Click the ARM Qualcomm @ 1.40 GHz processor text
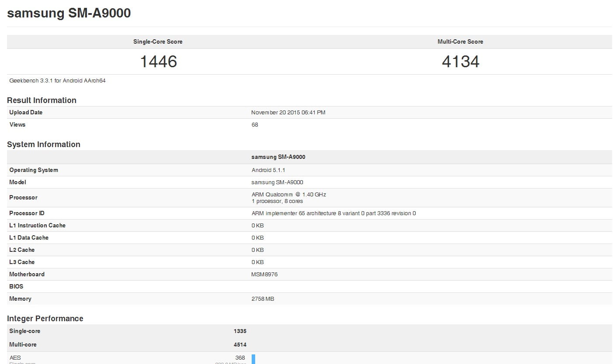The height and width of the screenshot is (364, 613). pos(289,195)
